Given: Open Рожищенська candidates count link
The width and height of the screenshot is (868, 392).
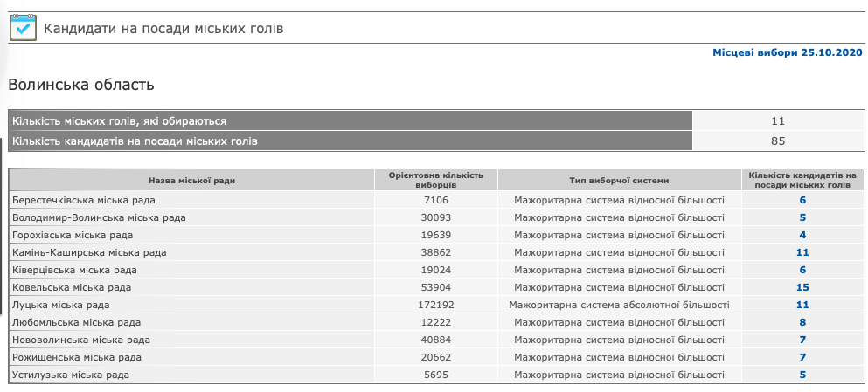Looking at the screenshot, I should 802,357.
